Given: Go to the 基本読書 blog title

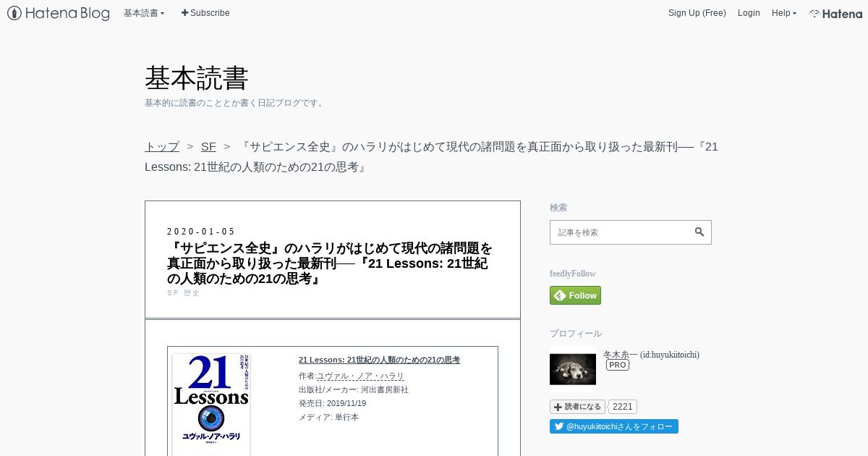Looking at the screenshot, I should click(197, 77).
